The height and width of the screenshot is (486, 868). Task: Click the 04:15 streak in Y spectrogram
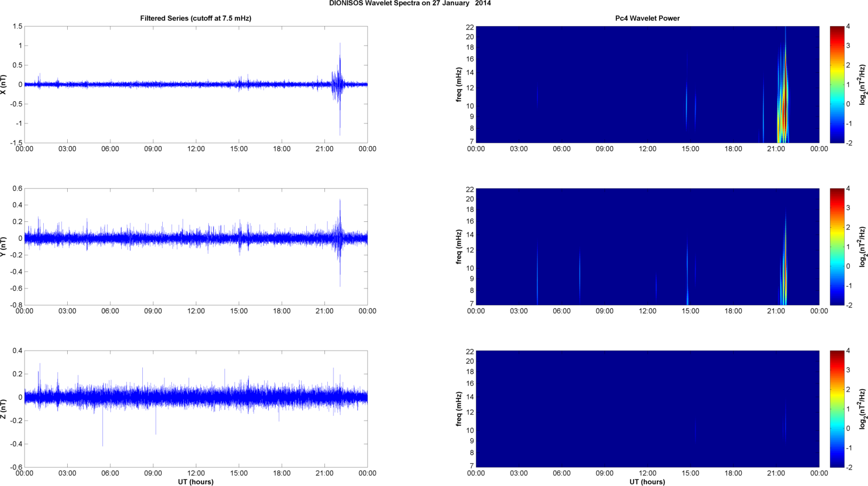click(x=537, y=273)
